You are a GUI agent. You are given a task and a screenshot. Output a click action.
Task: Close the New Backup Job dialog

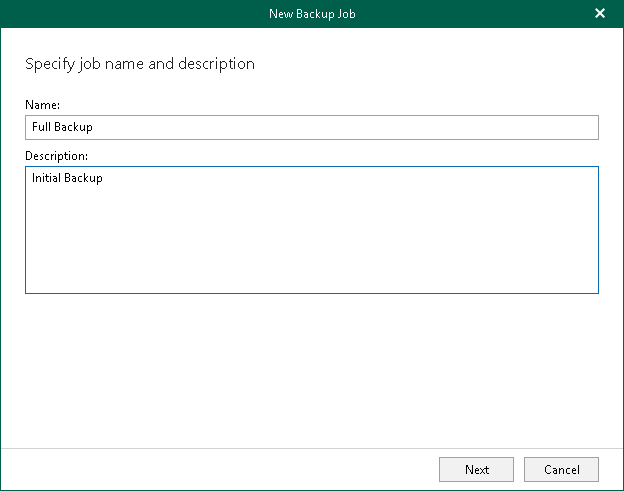point(600,13)
